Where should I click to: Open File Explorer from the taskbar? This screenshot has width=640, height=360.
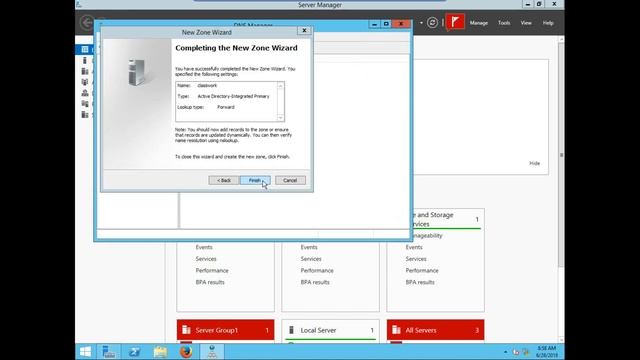coord(160,352)
